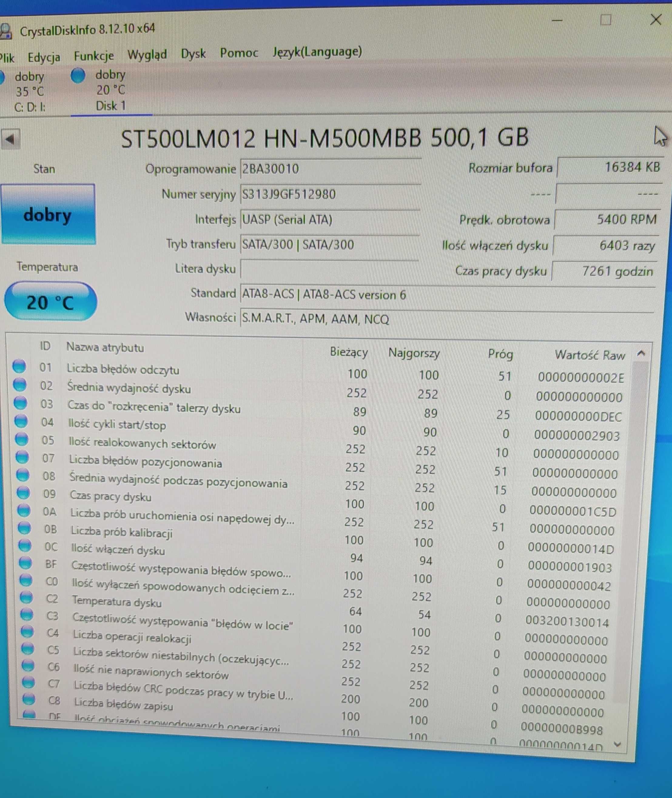Click status icon of Ilość cykli start/stop
The width and height of the screenshot is (672, 798).
click(21, 421)
